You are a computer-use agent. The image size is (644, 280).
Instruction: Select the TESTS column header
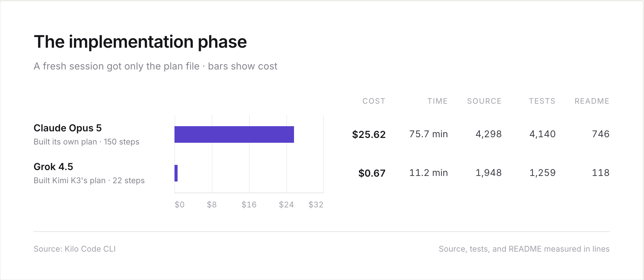click(x=542, y=101)
